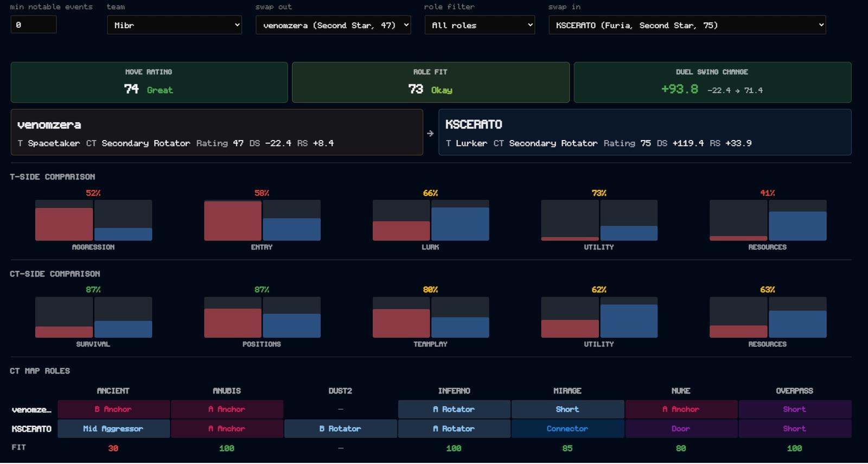Image resolution: width=868 pixels, height=464 pixels.
Task: Open the team dropdown showing Mibr
Action: pos(174,25)
